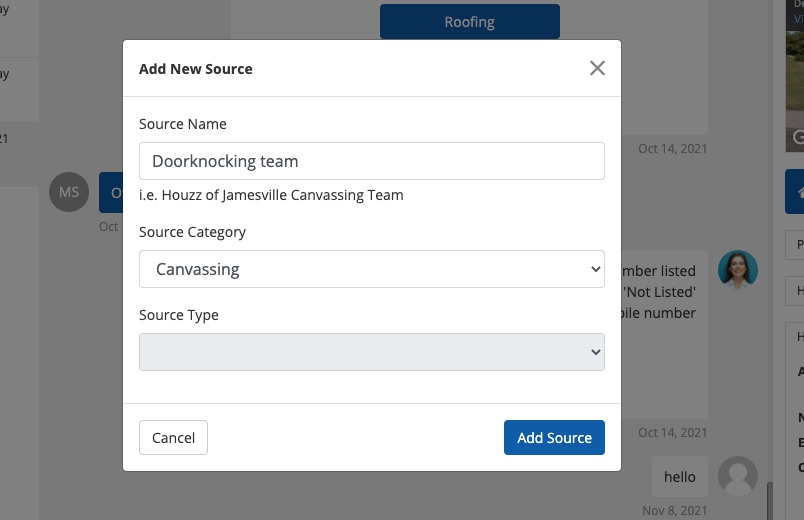Click the Add Source button
The image size is (804, 520).
coord(554,438)
